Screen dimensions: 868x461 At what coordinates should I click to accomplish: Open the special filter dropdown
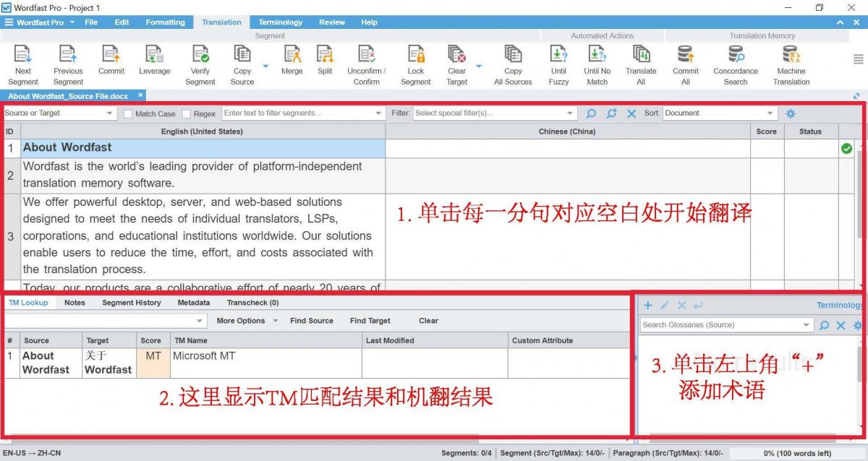tap(571, 113)
